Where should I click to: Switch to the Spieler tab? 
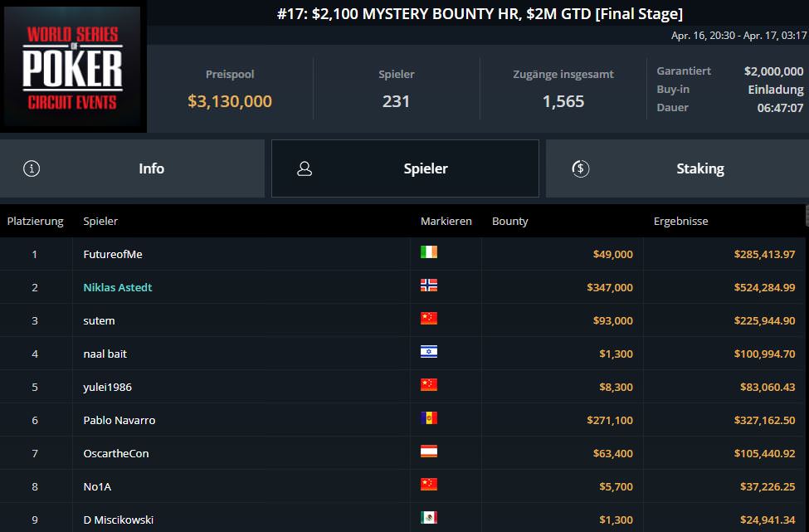[405, 168]
